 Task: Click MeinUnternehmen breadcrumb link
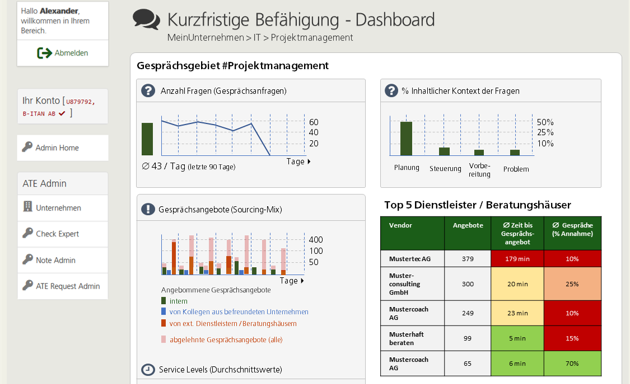(205, 38)
